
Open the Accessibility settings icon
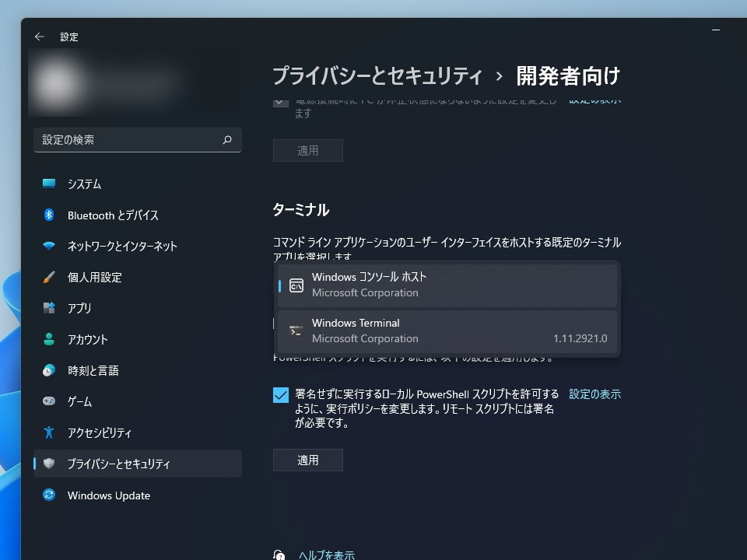48,432
